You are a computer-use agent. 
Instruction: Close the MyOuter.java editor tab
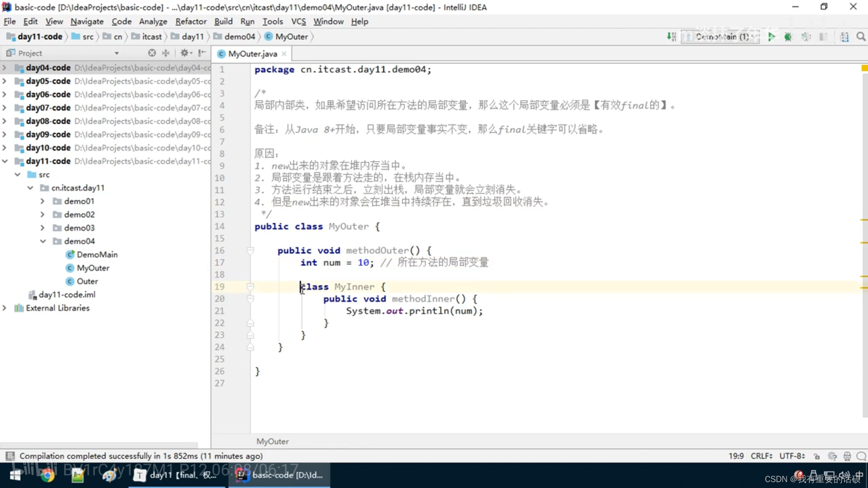click(x=284, y=54)
